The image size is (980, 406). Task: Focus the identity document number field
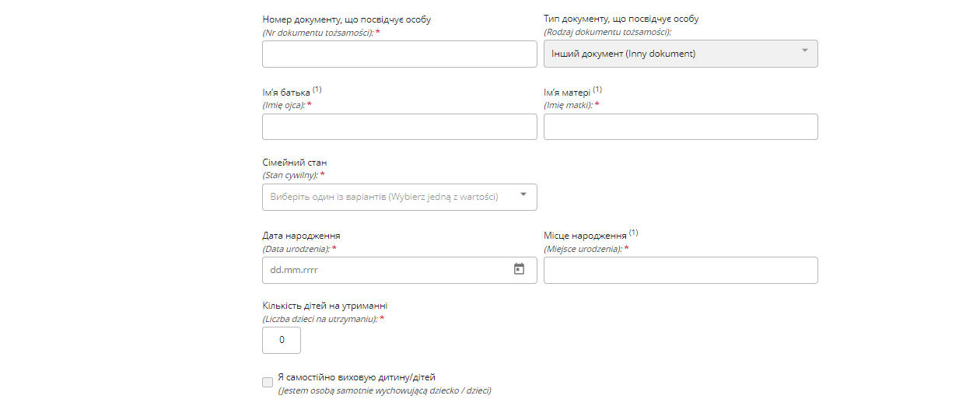tap(400, 54)
